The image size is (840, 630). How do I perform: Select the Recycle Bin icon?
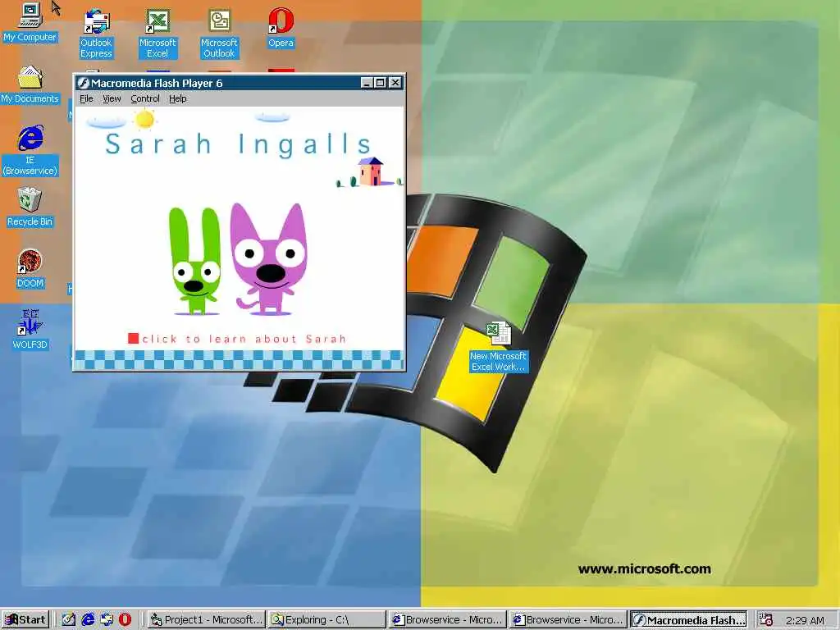[x=30, y=207]
